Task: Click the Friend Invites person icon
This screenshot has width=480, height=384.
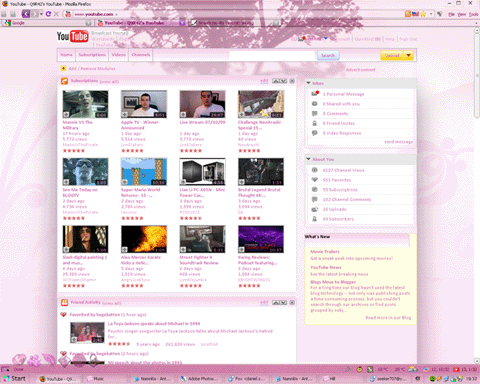Action: (314, 123)
